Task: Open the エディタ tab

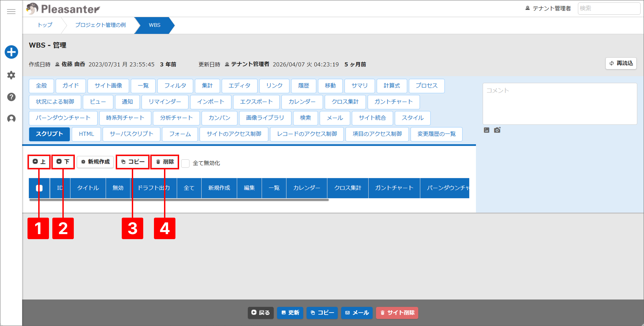Action: point(239,86)
